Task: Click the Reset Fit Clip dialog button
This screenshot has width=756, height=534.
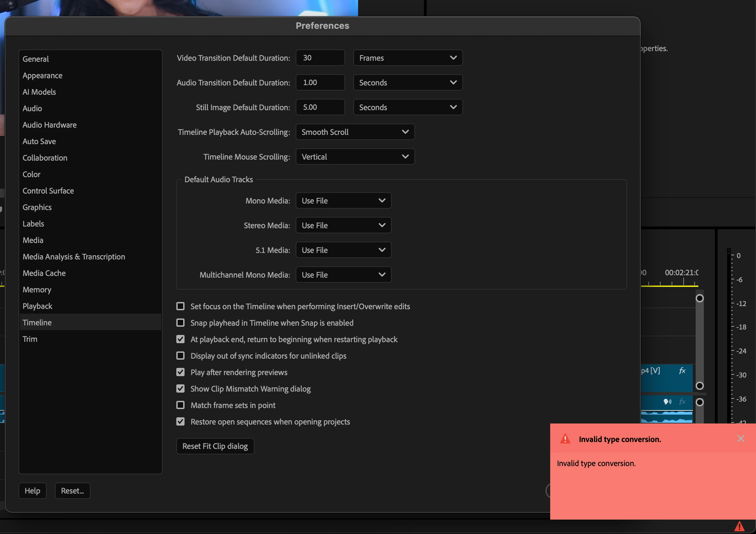Action: pos(215,446)
